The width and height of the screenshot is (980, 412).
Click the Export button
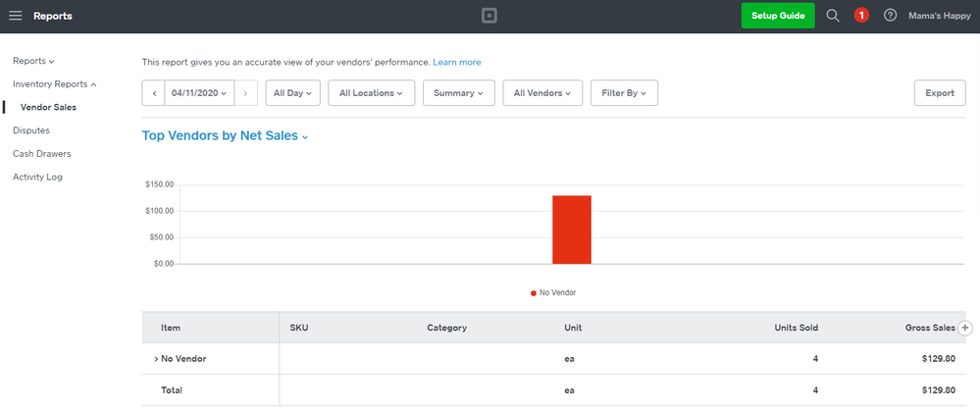coord(939,93)
